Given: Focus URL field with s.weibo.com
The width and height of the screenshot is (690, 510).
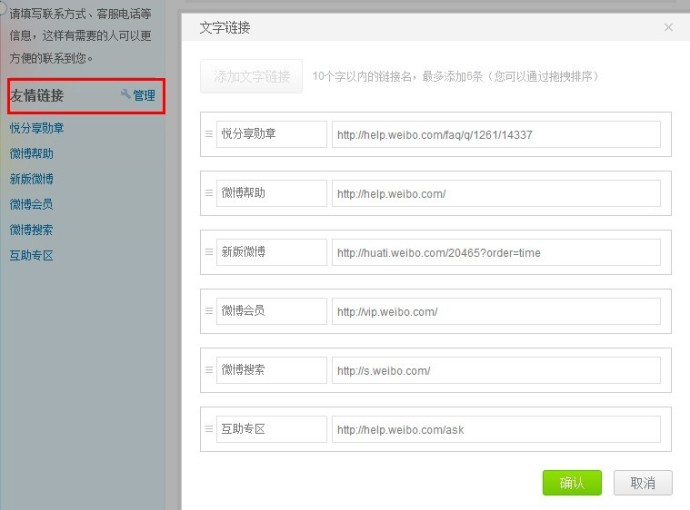Looking at the screenshot, I should (496, 370).
